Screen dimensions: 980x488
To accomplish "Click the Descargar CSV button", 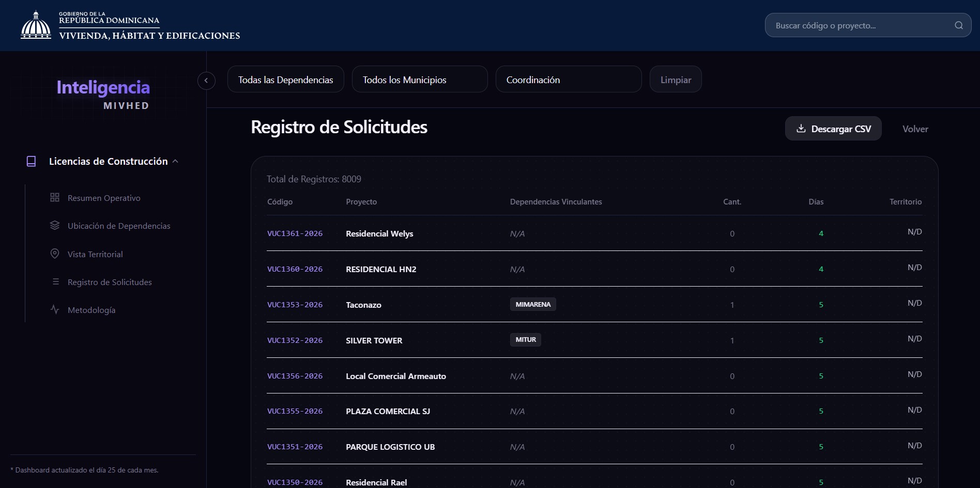I will (833, 129).
